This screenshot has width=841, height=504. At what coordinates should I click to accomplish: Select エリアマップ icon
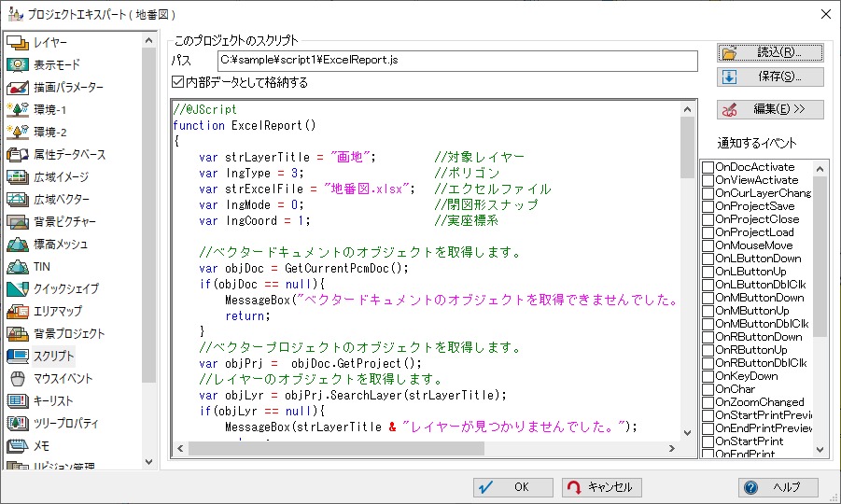click(x=18, y=311)
